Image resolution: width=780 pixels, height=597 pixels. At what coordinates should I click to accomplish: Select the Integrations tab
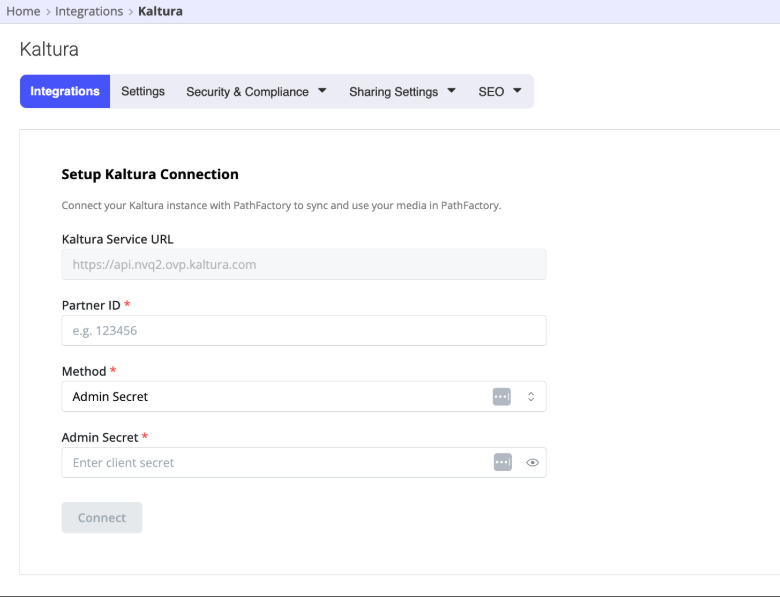pos(65,92)
